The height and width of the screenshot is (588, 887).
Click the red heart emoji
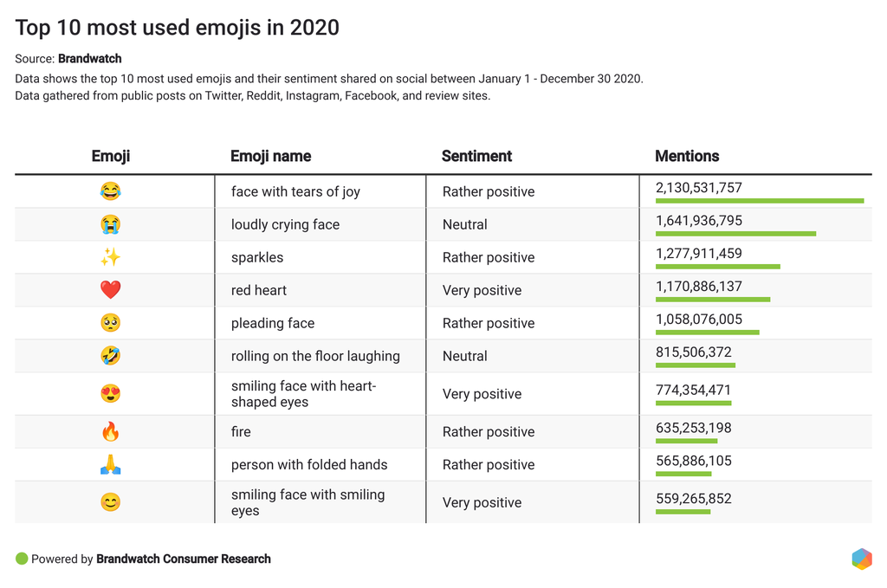110,290
